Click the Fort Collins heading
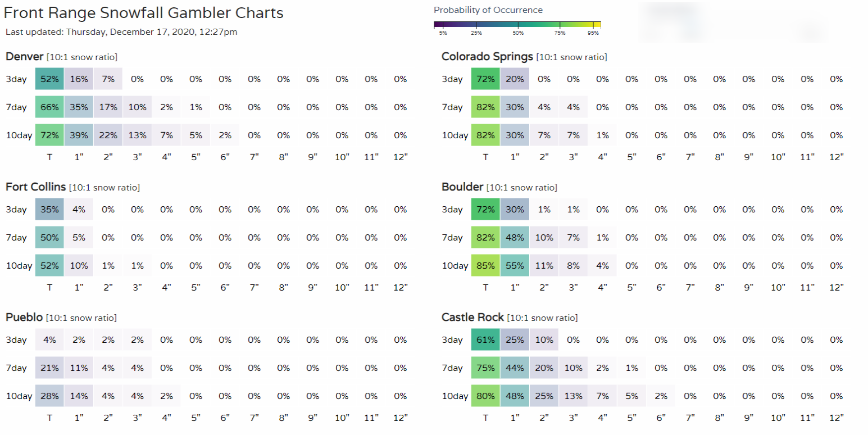Viewport: 868px width, 435px height. pyautogui.click(x=35, y=187)
